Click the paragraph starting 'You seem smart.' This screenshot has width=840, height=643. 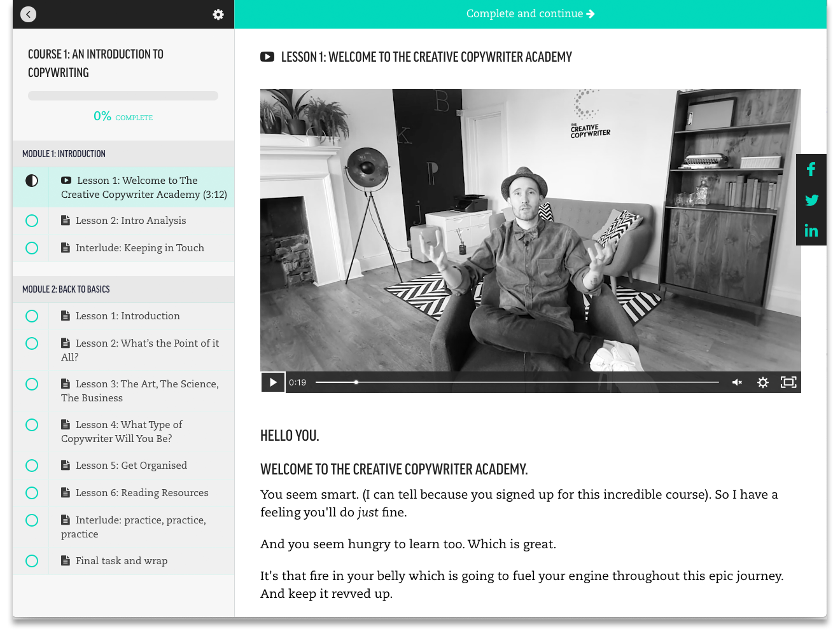(519, 503)
